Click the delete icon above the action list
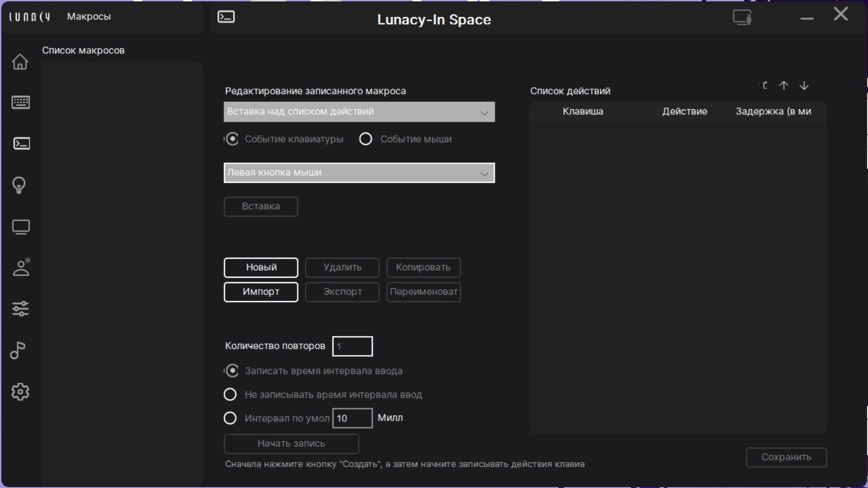868x488 pixels. 764,85
